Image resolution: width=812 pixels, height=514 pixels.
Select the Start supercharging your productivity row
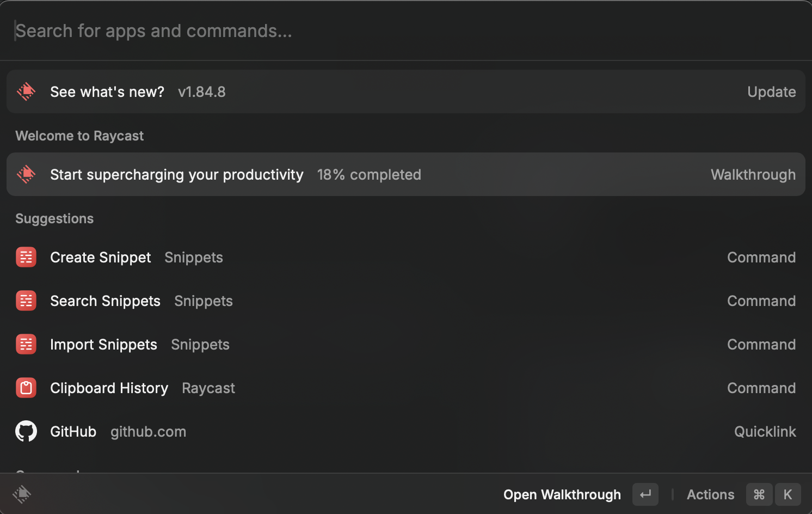[x=406, y=174]
